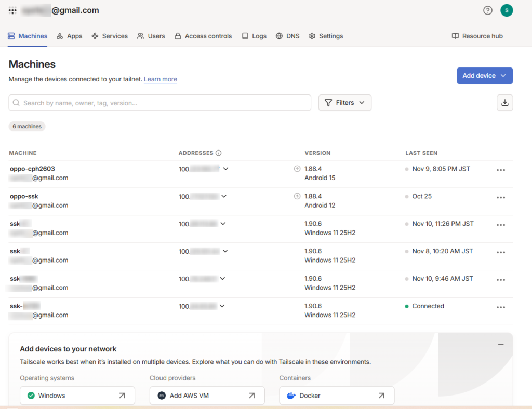The image size is (532, 409).
Task: Go to the DNS tab
Action: click(x=287, y=36)
